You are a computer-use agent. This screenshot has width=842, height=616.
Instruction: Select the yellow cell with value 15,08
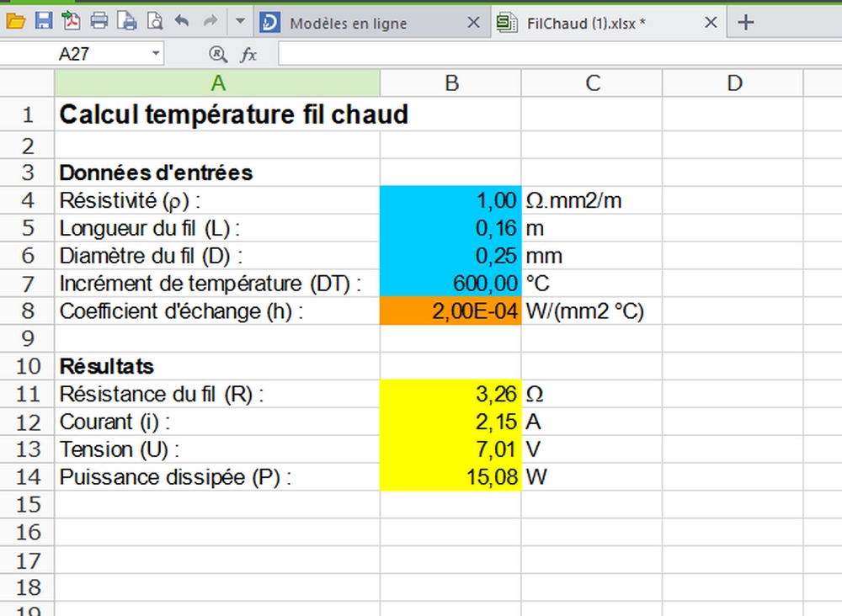pyautogui.click(x=450, y=477)
